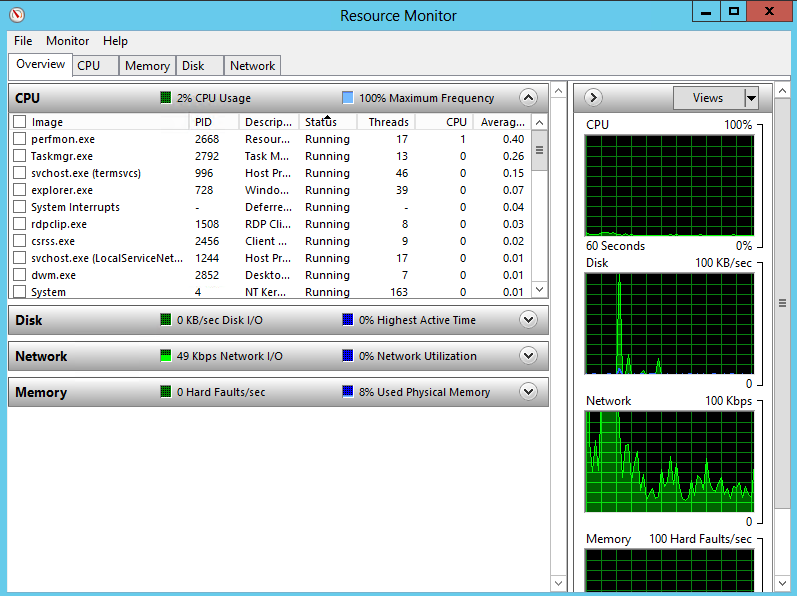Expand the Memory section chevron
Screen dimensions: 797x596
529,392
